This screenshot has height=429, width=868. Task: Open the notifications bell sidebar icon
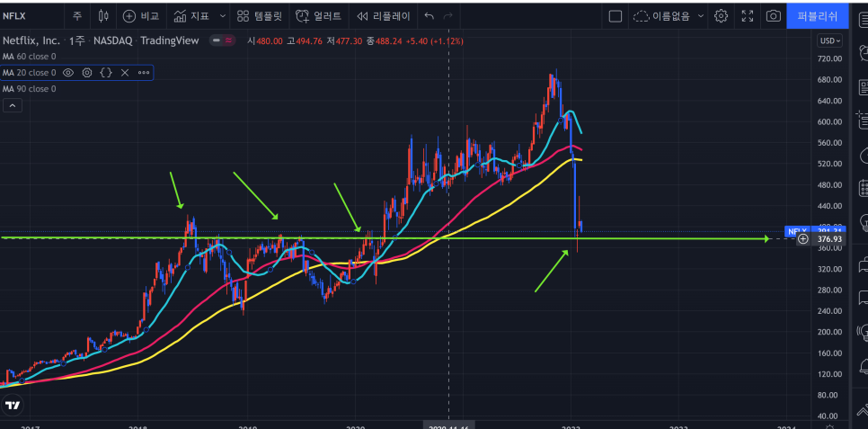pyautogui.click(x=863, y=366)
